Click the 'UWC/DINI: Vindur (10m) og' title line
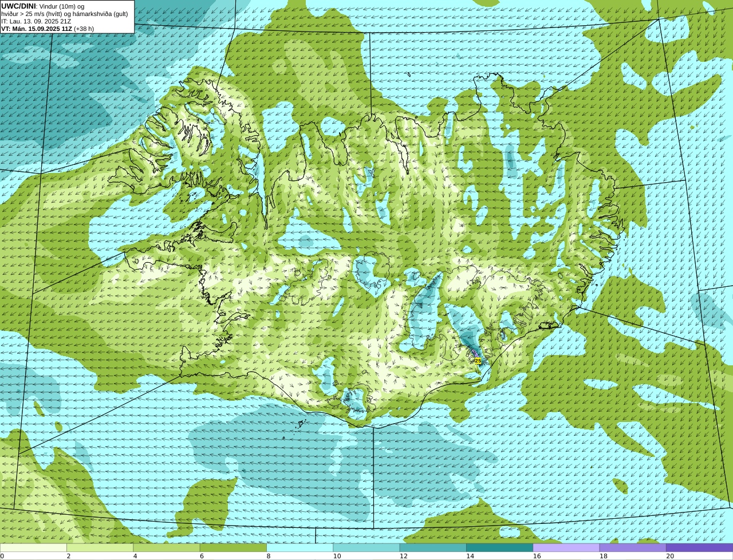Image resolution: width=733 pixels, height=560 pixels. point(43,6)
